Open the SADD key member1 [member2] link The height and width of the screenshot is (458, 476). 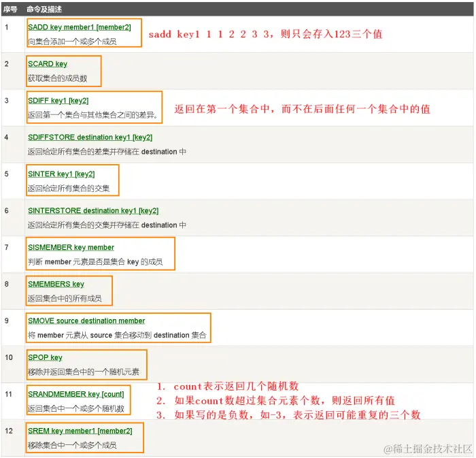tap(80, 27)
